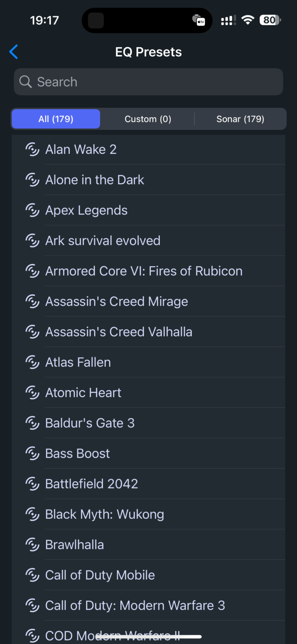Switch to the All (179) tab
297x644 pixels.
pos(56,119)
